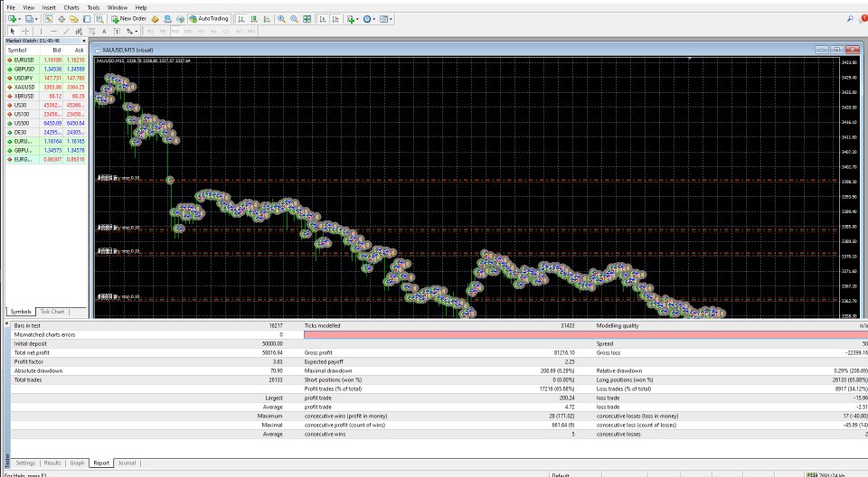Expand the Indicators dropdown arrow

point(358,19)
